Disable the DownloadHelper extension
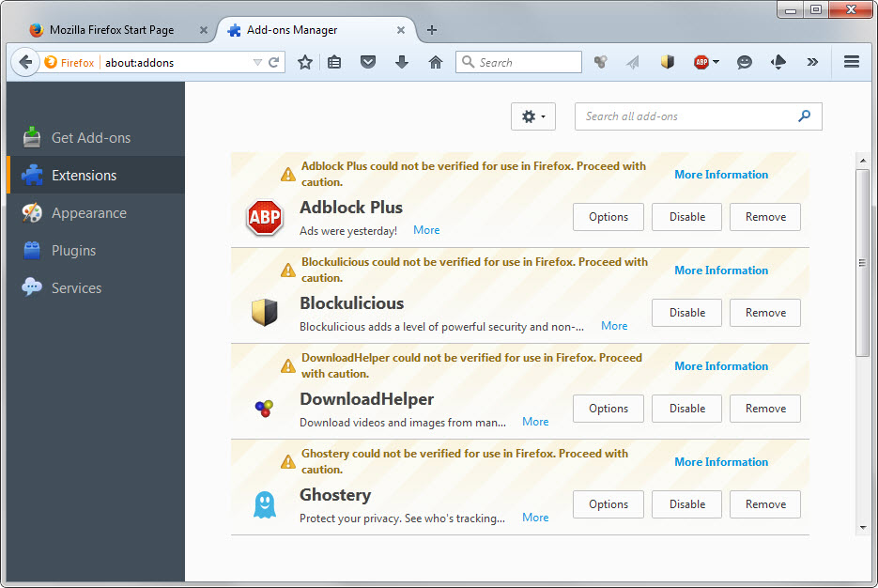 coord(687,409)
